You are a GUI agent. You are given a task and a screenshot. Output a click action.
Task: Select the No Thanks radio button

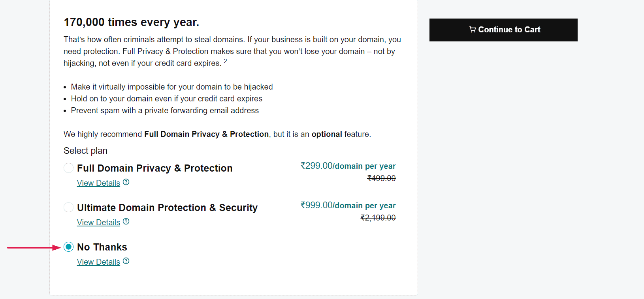point(68,247)
